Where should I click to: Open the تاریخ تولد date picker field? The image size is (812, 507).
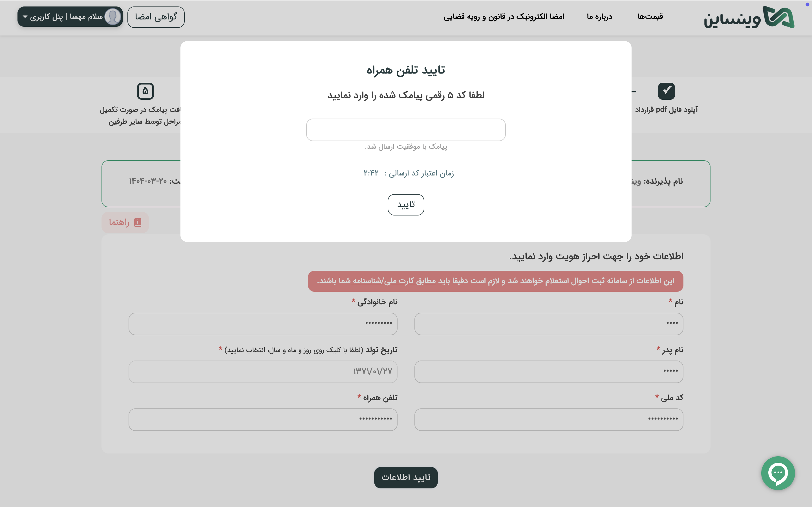(x=263, y=372)
